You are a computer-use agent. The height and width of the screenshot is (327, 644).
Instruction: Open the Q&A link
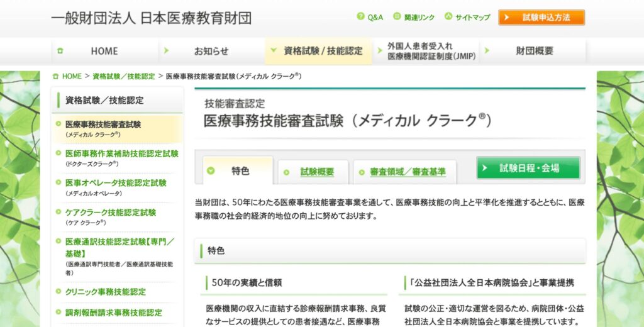point(375,17)
